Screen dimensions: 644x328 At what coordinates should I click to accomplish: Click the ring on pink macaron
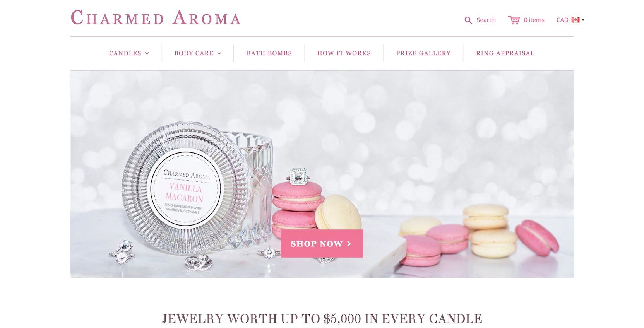tap(298, 176)
